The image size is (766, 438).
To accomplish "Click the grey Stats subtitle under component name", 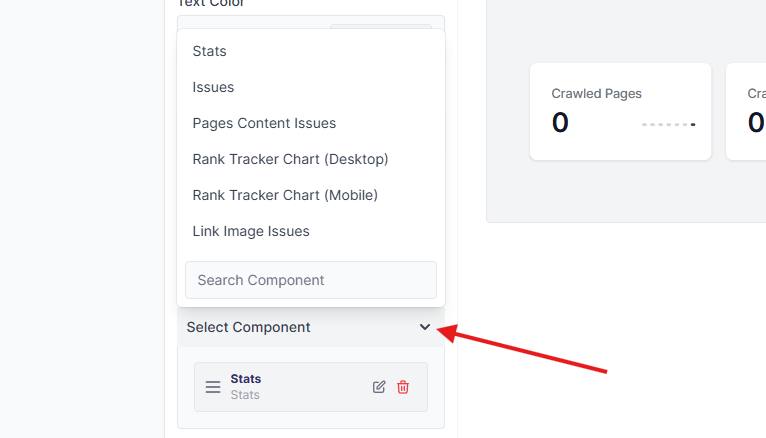I will [x=245, y=395].
